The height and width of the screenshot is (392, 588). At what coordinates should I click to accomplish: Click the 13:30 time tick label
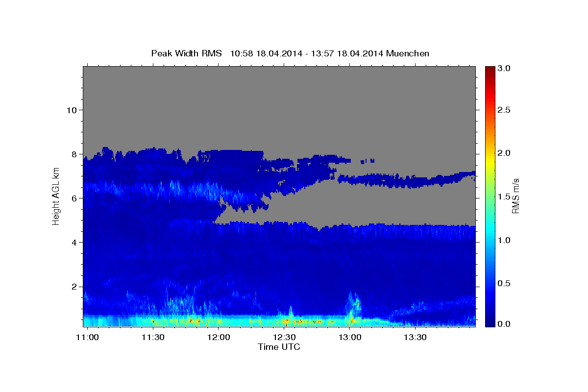(415, 338)
